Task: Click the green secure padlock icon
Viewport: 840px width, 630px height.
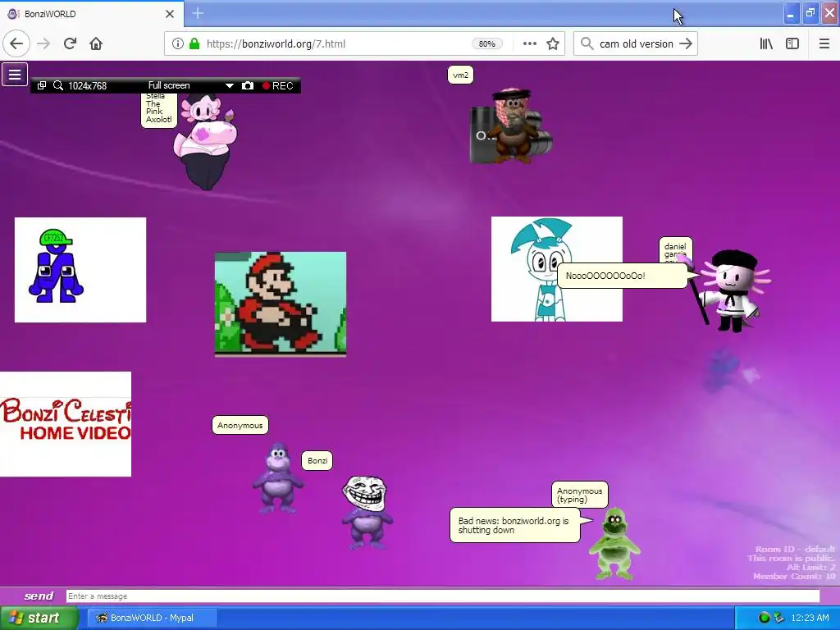Action: click(x=194, y=44)
